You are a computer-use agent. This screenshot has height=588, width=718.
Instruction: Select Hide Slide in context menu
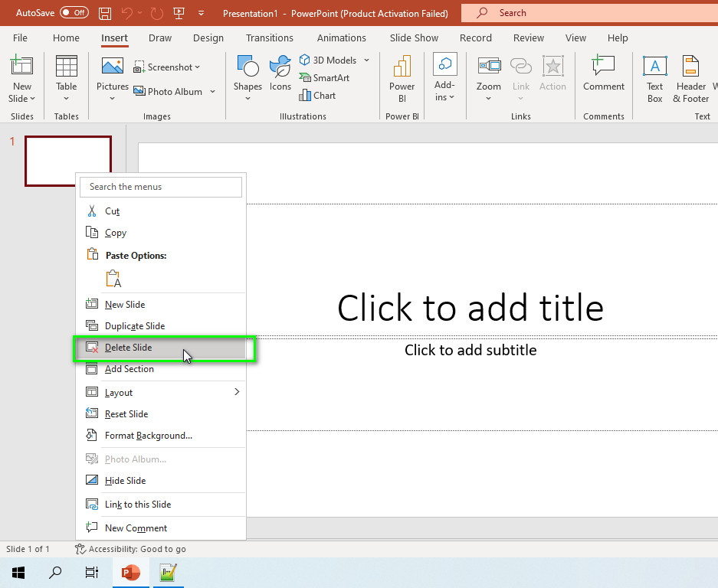click(161, 481)
